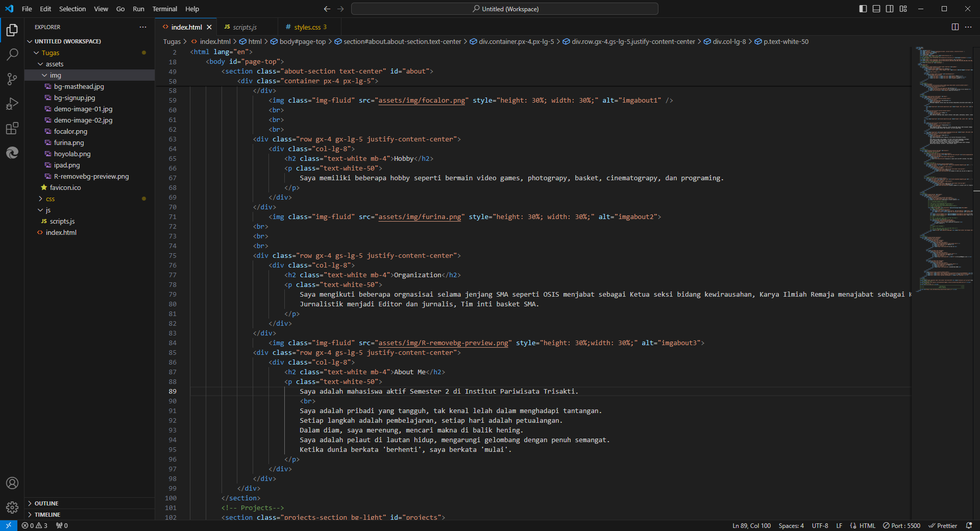
Task: Expand the OUTLINE section
Action: (x=46, y=503)
